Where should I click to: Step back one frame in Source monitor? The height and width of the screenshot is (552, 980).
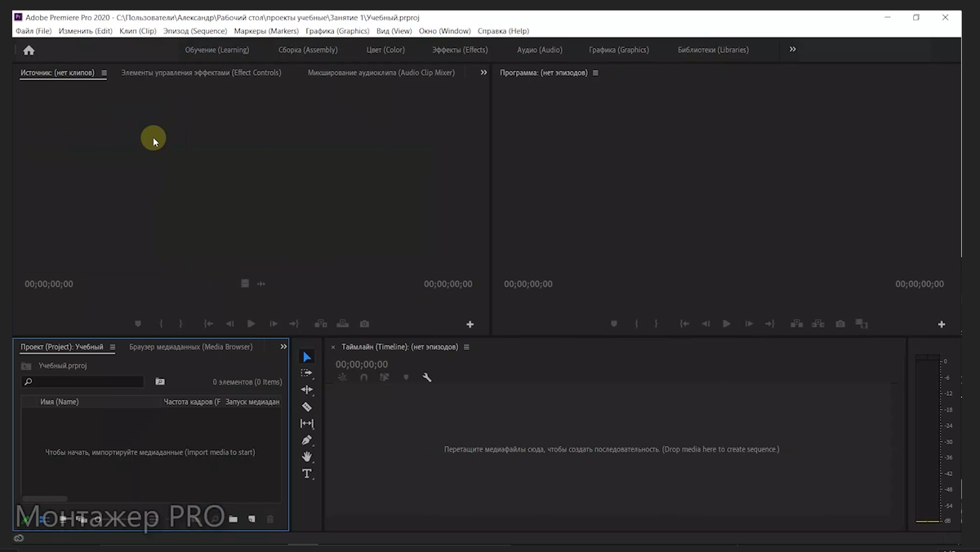point(229,324)
